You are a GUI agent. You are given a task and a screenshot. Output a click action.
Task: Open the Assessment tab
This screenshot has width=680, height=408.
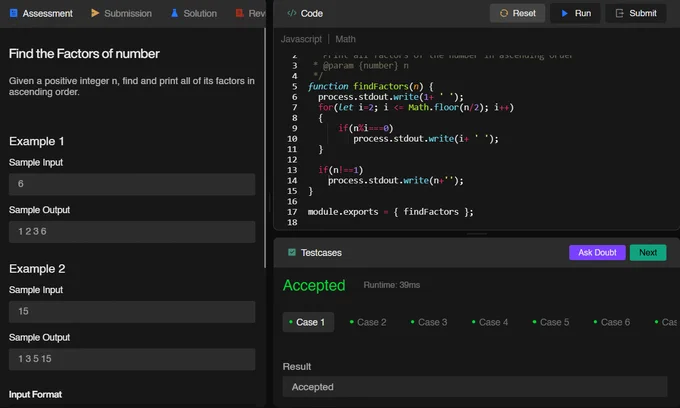pyautogui.click(x=41, y=13)
